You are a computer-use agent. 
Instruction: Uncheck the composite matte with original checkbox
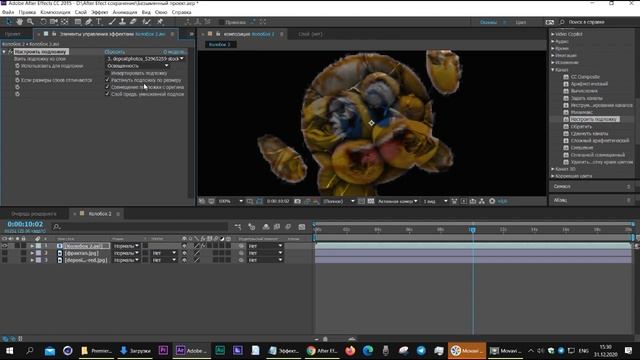(107, 87)
